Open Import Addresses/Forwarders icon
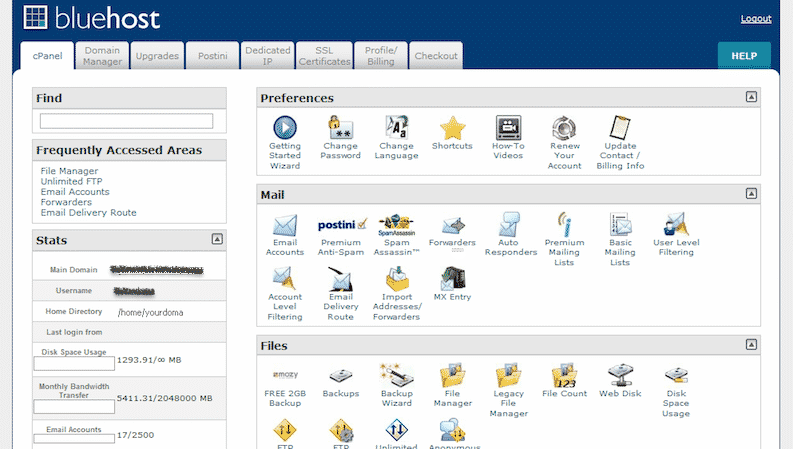Viewport: 793px width, 449px height. coord(397,279)
